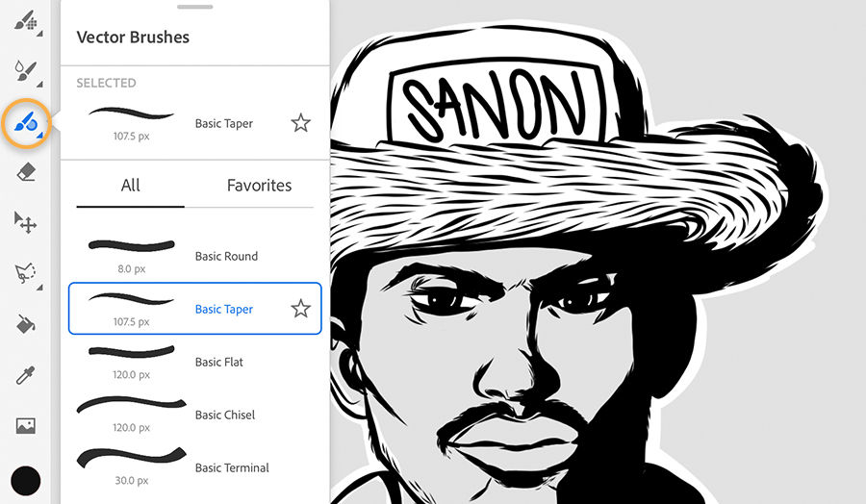Choose the Basic Flat brush
The image size is (866, 504).
pyautogui.click(x=219, y=363)
